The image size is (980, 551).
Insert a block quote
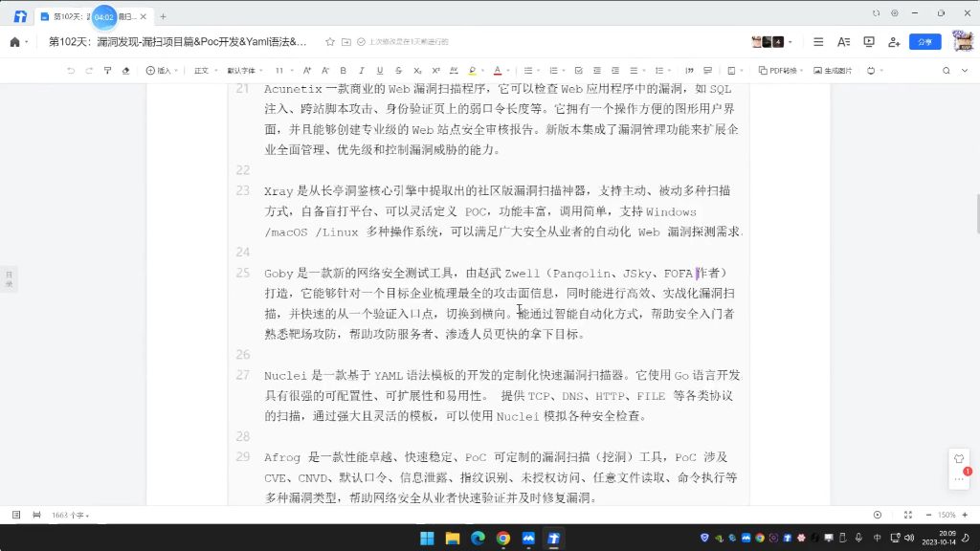(689, 71)
